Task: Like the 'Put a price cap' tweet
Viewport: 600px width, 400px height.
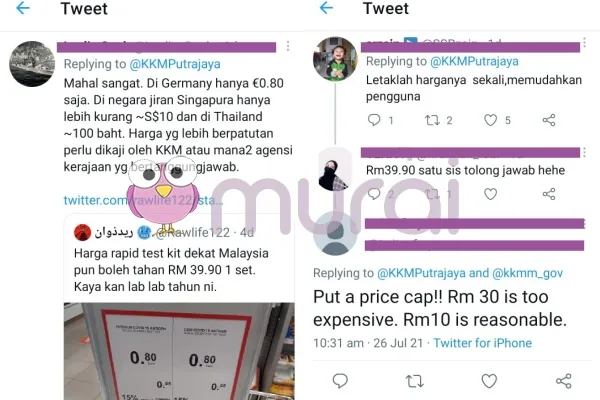Action: (x=489, y=381)
